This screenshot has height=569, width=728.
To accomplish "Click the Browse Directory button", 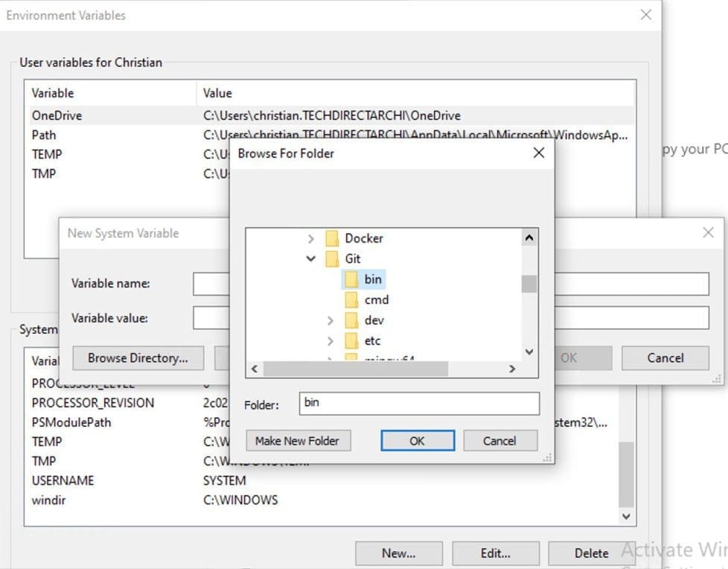I will [x=138, y=358].
